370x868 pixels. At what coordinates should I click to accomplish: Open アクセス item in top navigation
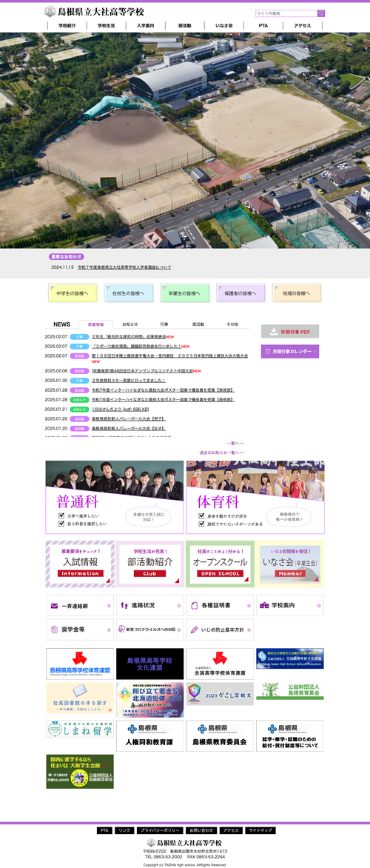[303, 25]
